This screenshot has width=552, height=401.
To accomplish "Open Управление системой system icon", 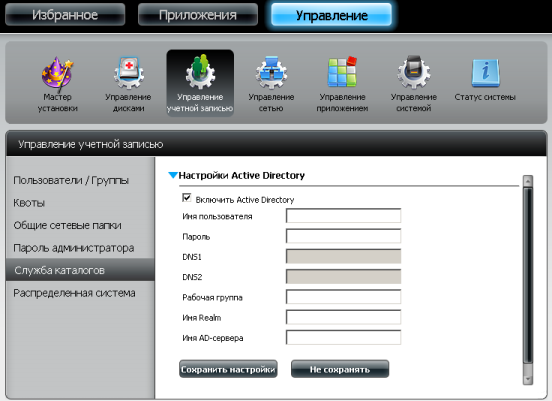I will pos(414,72).
